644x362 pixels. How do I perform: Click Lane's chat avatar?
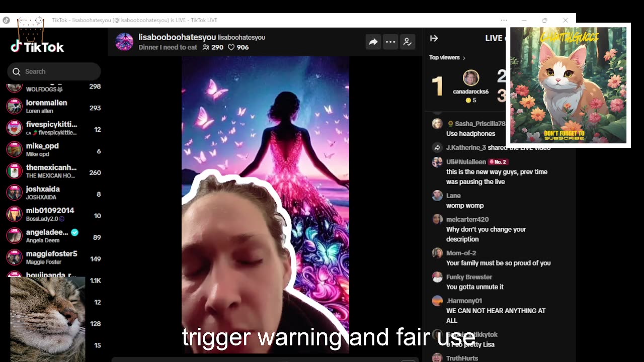(x=437, y=196)
